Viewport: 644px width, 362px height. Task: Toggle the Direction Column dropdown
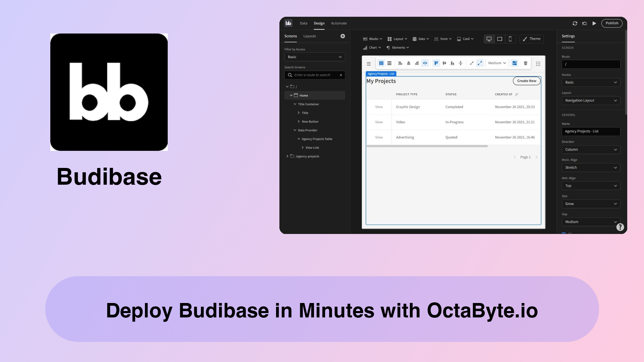[590, 149]
